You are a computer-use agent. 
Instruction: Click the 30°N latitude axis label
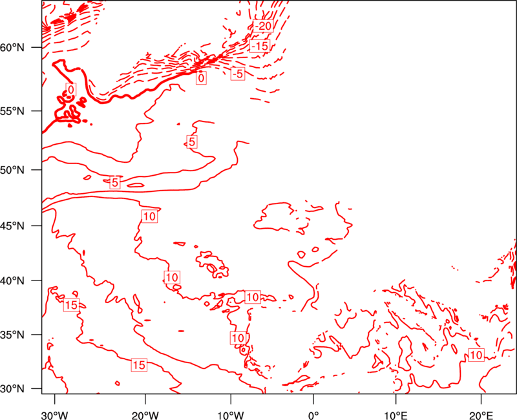click(x=12, y=389)
